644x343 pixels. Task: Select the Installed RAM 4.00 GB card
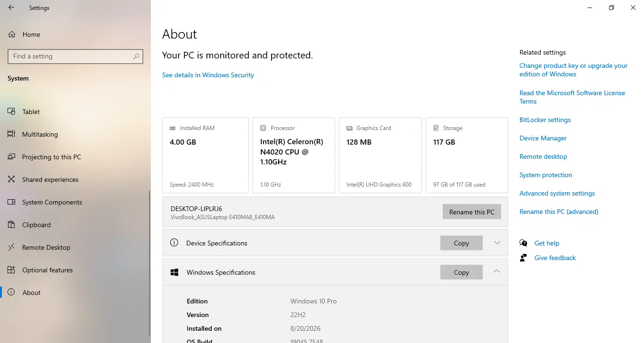[x=206, y=155]
